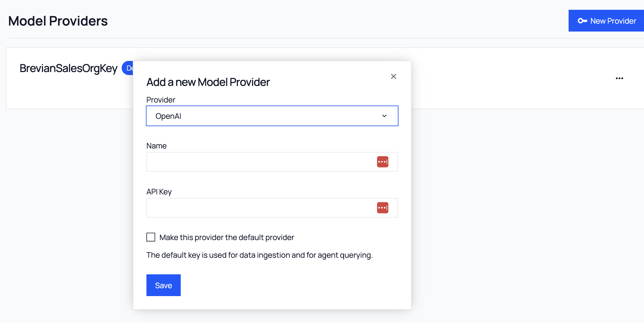Viewport: 644px width, 323px height.
Task: Click the Save button in the dialog
Action: [163, 285]
